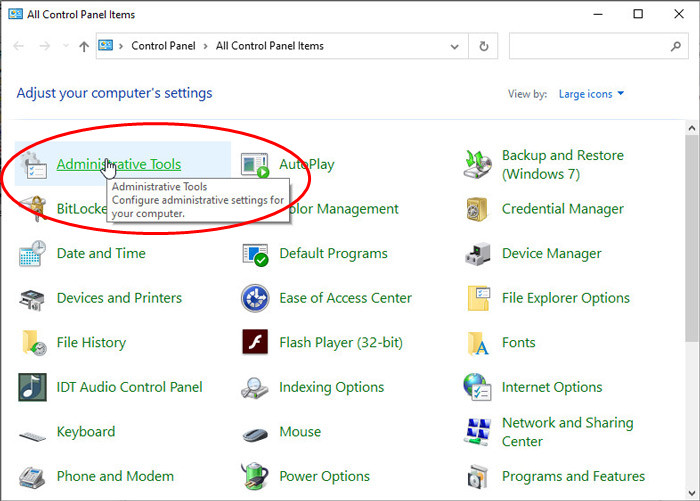Open the Programs and Features link
Viewport: 700px width, 501px height.
click(x=573, y=476)
